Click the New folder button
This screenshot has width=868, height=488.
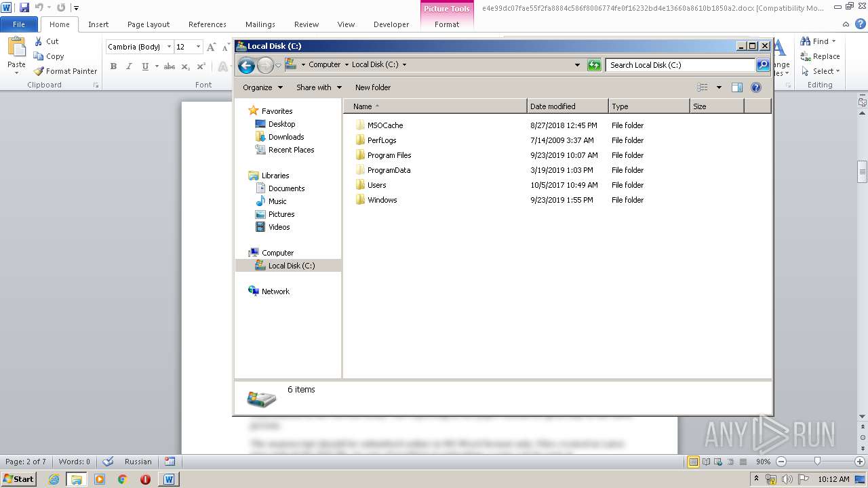373,87
